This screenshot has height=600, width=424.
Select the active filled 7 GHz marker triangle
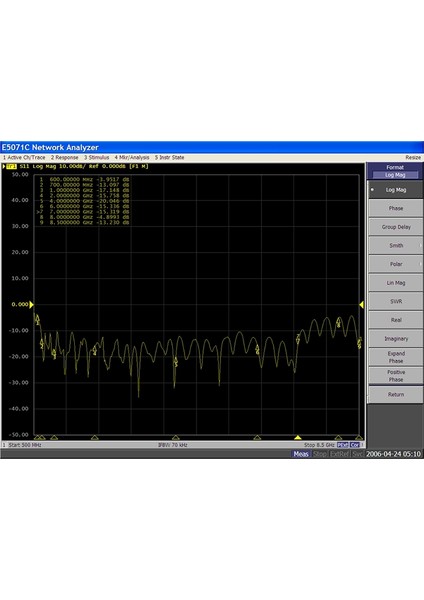click(x=298, y=437)
